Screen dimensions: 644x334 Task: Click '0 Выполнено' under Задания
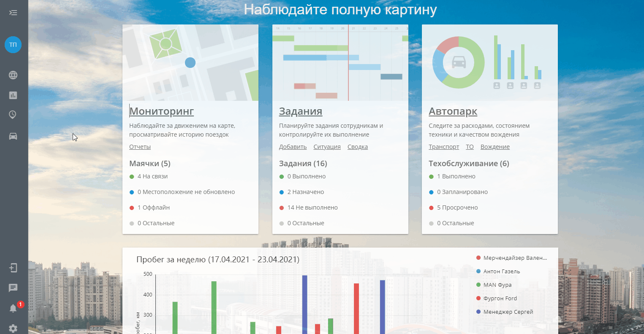pyautogui.click(x=302, y=176)
